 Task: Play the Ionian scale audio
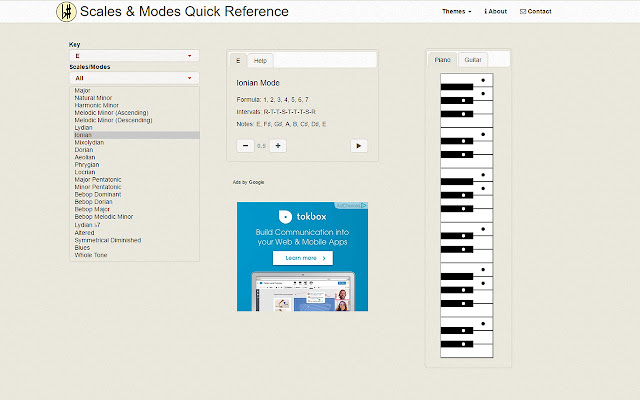click(359, 146)
